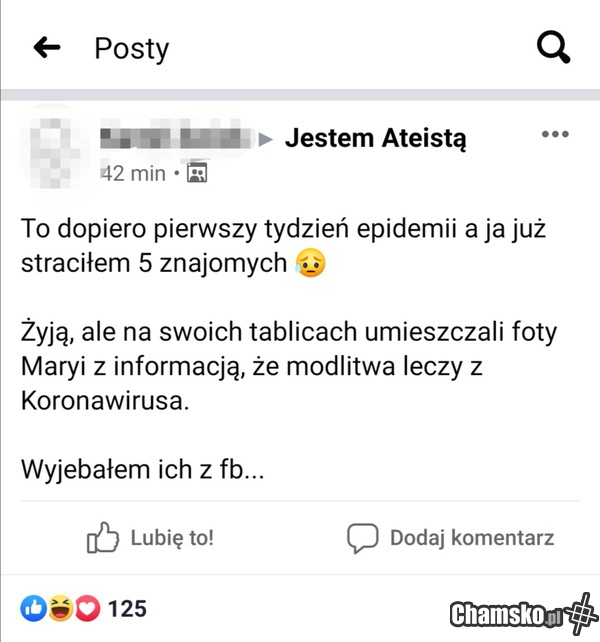
Task: Click the red heart reaction icon
Action: point(87,608)
